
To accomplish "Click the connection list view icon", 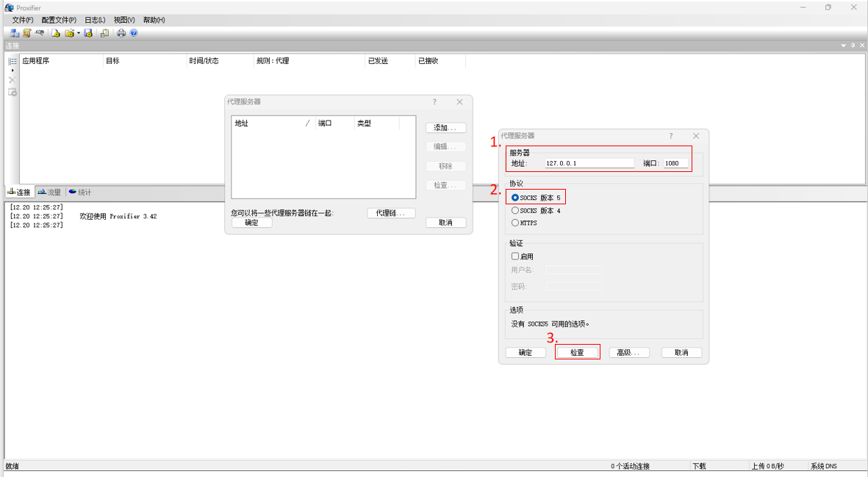I will coord(12,61).
